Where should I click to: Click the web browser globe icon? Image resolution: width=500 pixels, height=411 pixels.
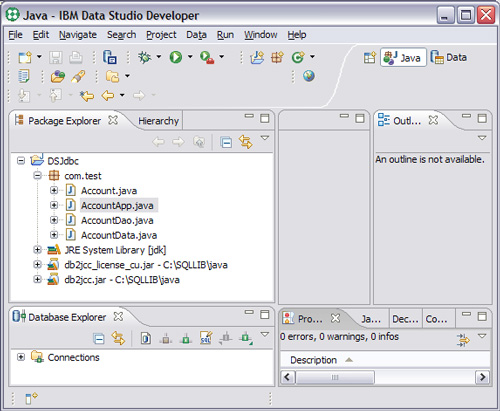pyautogui.click(x=309, y=76)
